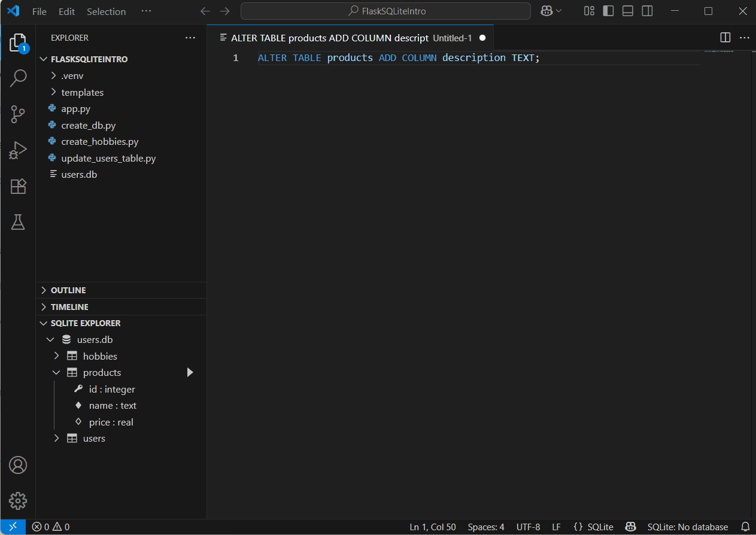Screen dimensions: 756x535
Task: Open the Testing flask icon view
Action: pyautogui.click(x=18, y=222)
